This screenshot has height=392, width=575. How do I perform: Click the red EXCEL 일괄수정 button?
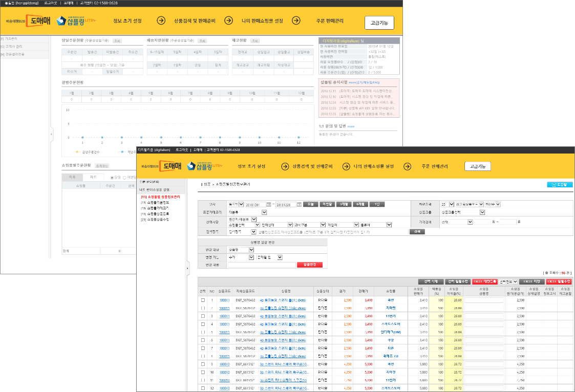(559, 282)
